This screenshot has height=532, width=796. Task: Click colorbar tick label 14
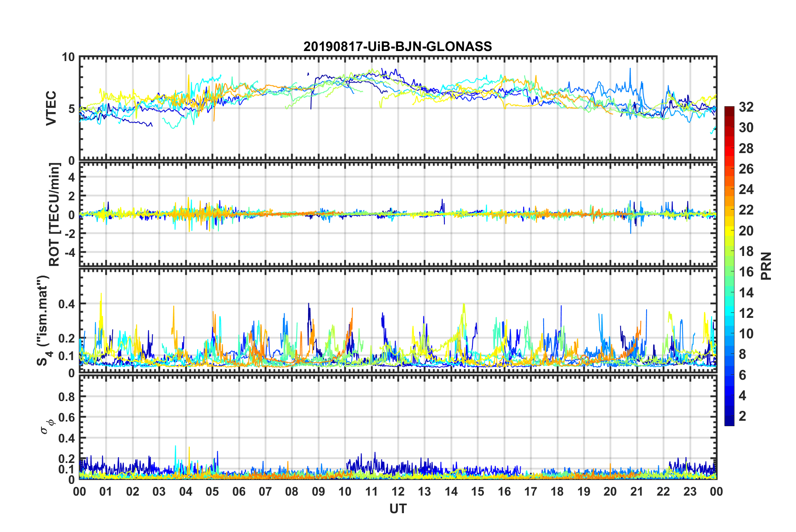(x=746, y=293)
